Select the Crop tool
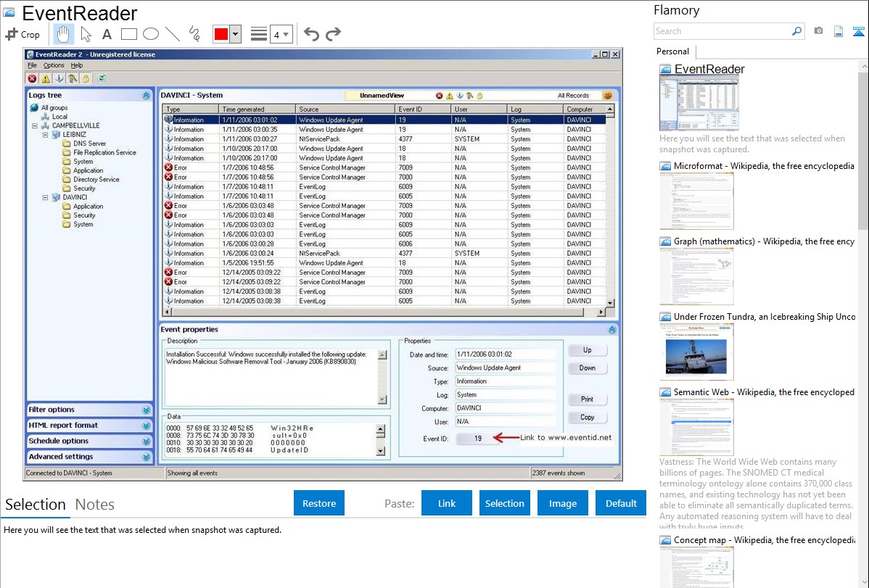Viewport: 869px width, 588px height. [x=22, y=34]
